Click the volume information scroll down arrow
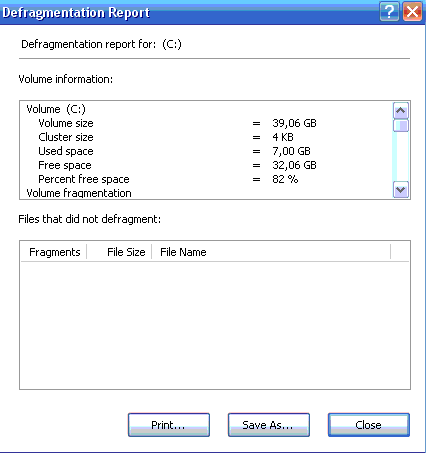426x455 pixels. pyautogui.click(x=401, y=190)
